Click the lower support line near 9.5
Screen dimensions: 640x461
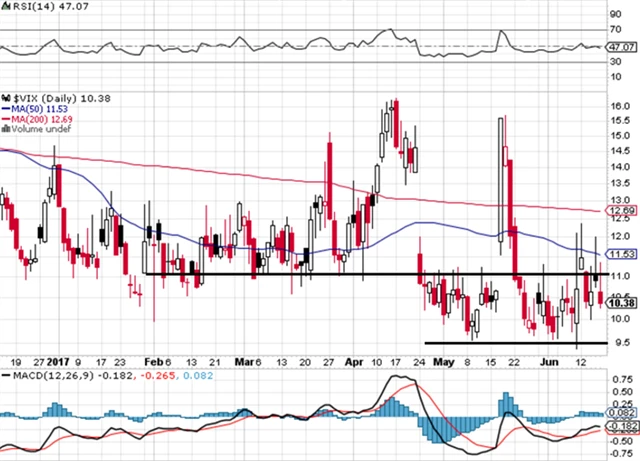coord(510,342)
